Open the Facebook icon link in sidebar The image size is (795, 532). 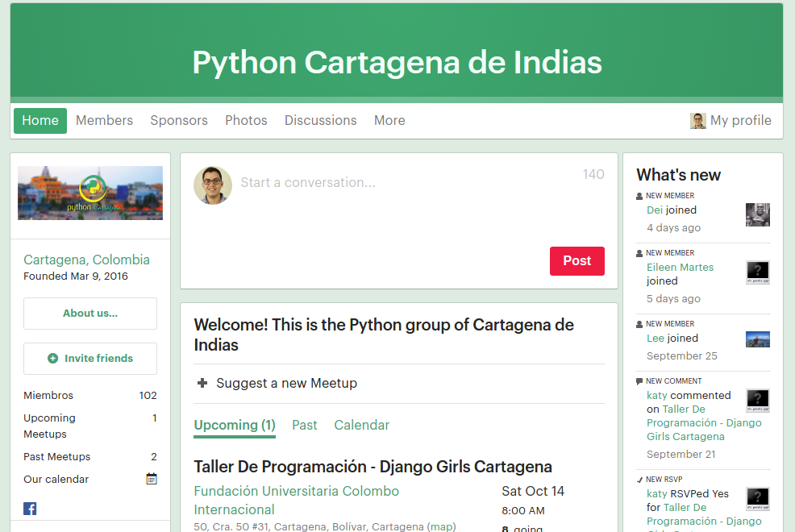pyautogui.click(x=30, y=509)
